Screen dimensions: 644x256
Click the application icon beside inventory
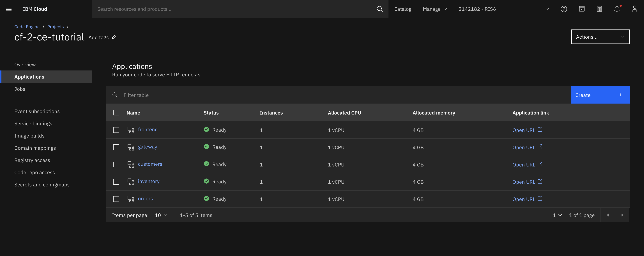tap(131, 182)
